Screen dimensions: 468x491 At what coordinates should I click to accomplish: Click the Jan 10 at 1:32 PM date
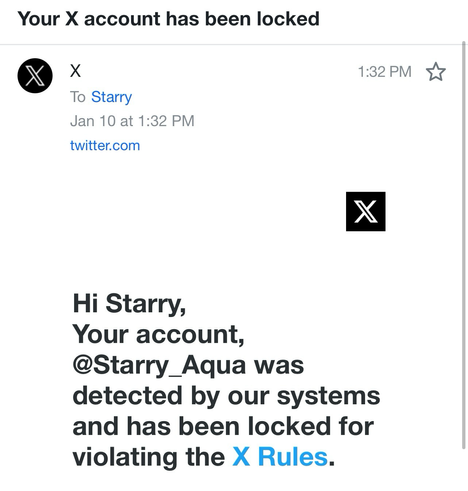click(132, 121)
